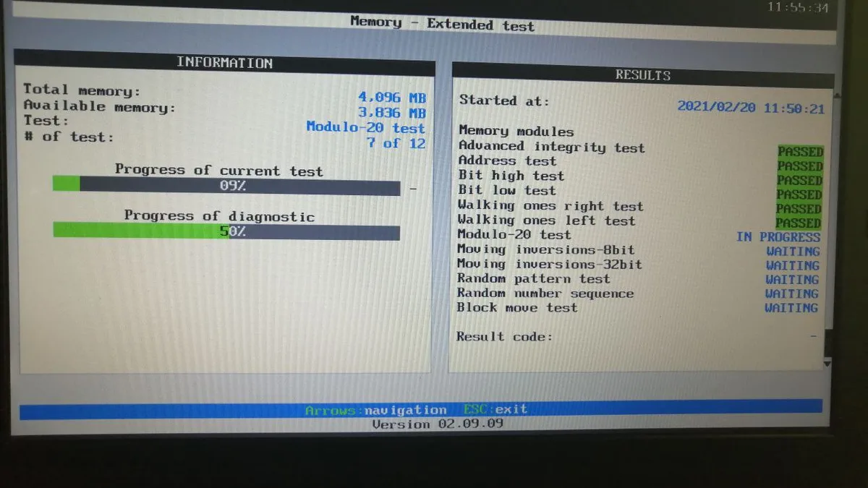Click the '# of test:' label
The image size is (868, 488).
pyautogui.click(x=69, y=137)
